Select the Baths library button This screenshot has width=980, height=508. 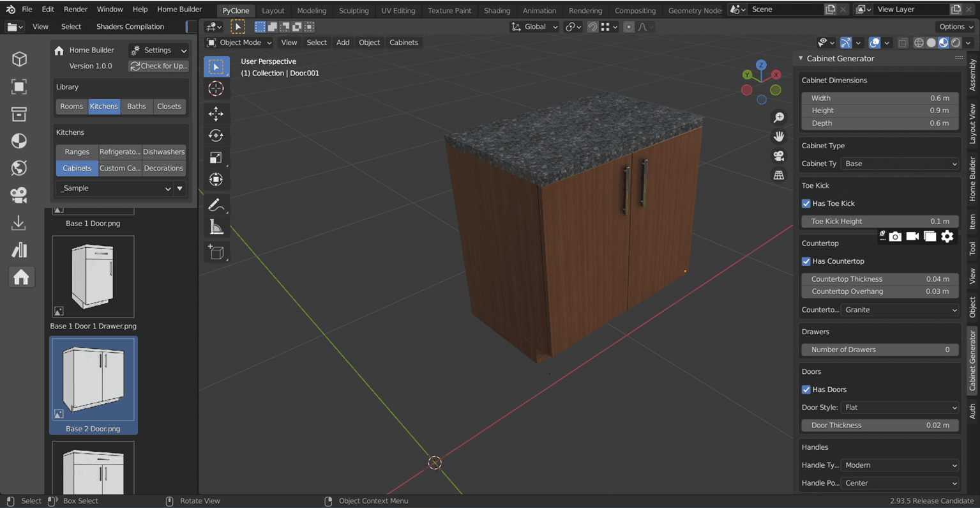tap(136, 106)
